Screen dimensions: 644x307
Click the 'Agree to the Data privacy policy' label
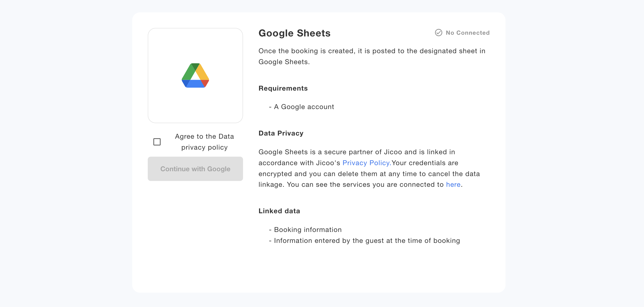pyautogui.click(x=204, y=142)
